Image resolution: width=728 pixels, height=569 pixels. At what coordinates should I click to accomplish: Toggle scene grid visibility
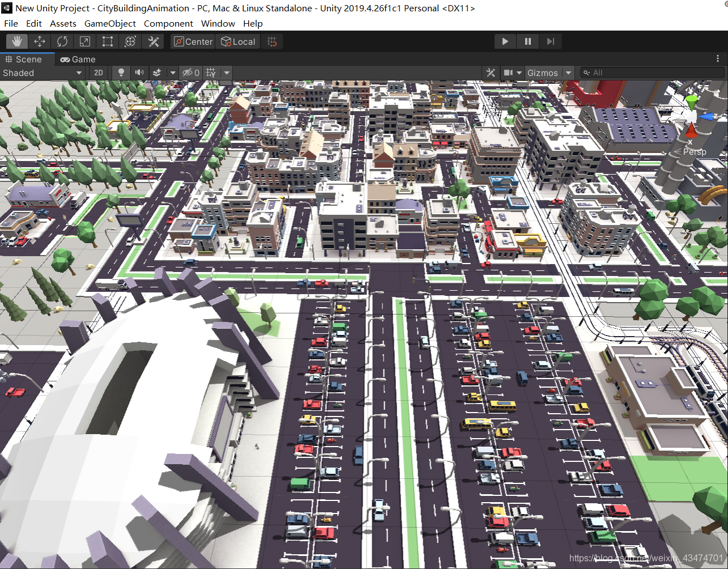211,73
